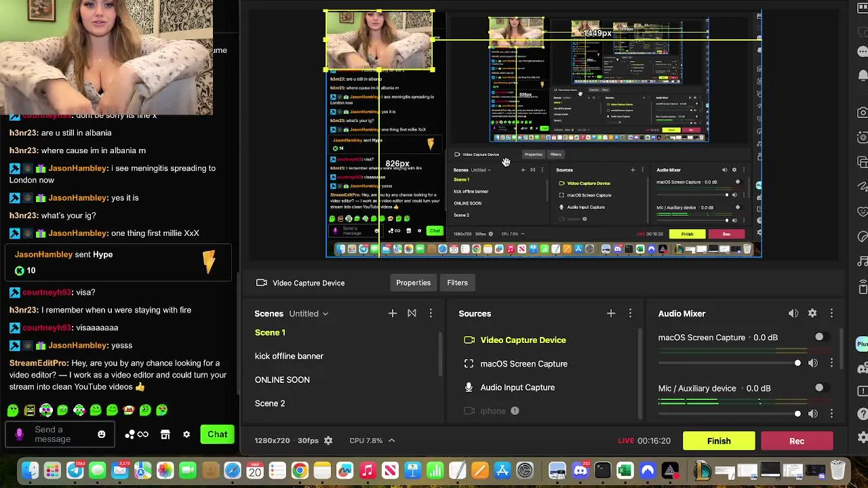
Task: Open Discord from the dock
Action: tap(580, 470)
